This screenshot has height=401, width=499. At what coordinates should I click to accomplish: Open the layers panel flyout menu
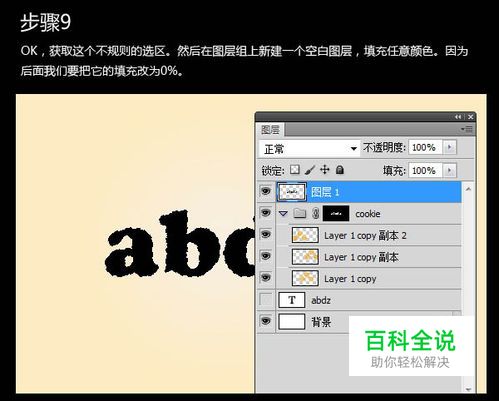467,129
